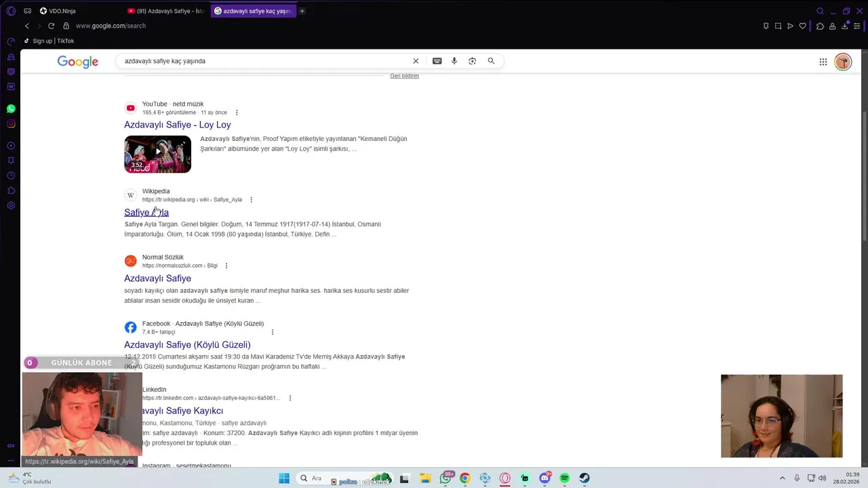This screenshot has height=488, width=868.
Task: Show site security lock info
Action: pos(66,26)
